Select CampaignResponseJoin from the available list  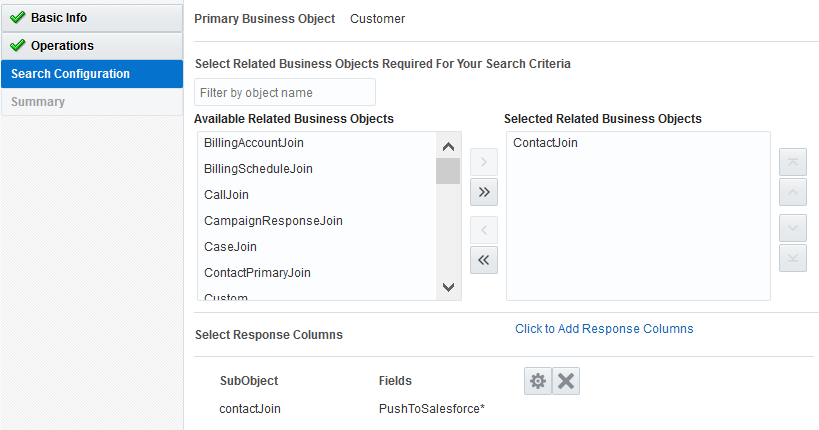[273, 221]
